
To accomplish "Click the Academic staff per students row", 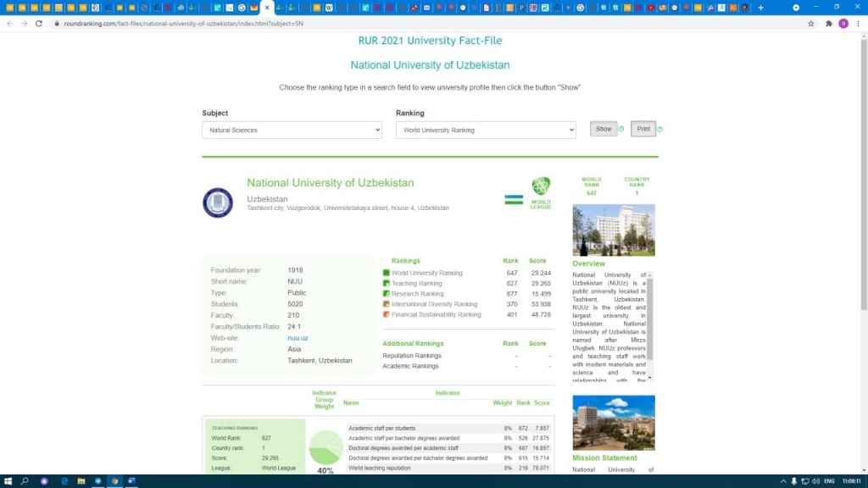I will [449, 428].
